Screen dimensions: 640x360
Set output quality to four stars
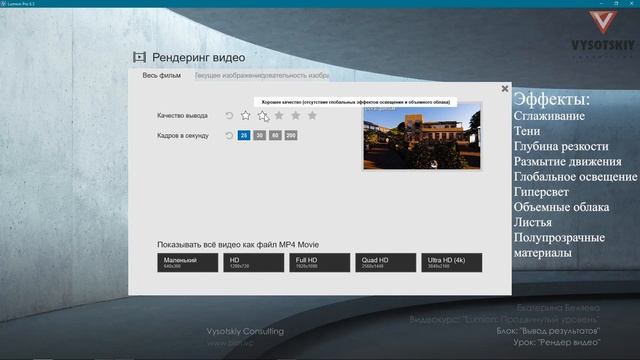pyautogui.click(x=296, y=116)
